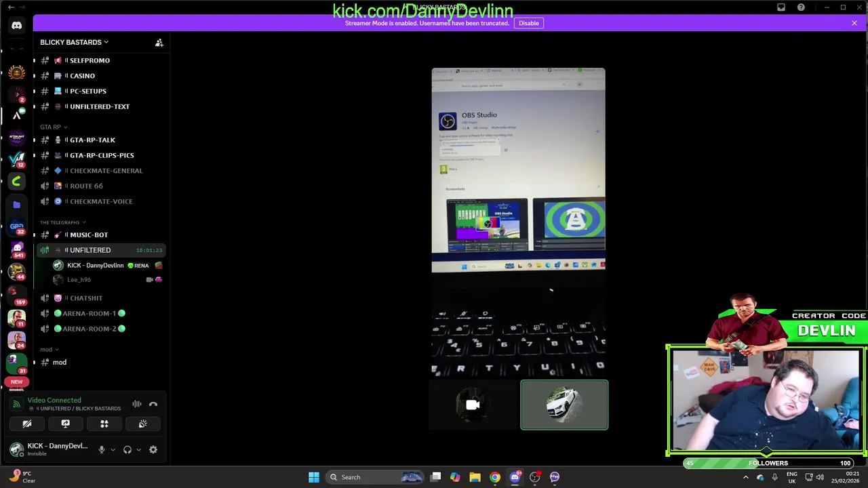Open Discord user settings gear
Image resolution: width=868 pixels, height=488 pixels.
(153, 449)
